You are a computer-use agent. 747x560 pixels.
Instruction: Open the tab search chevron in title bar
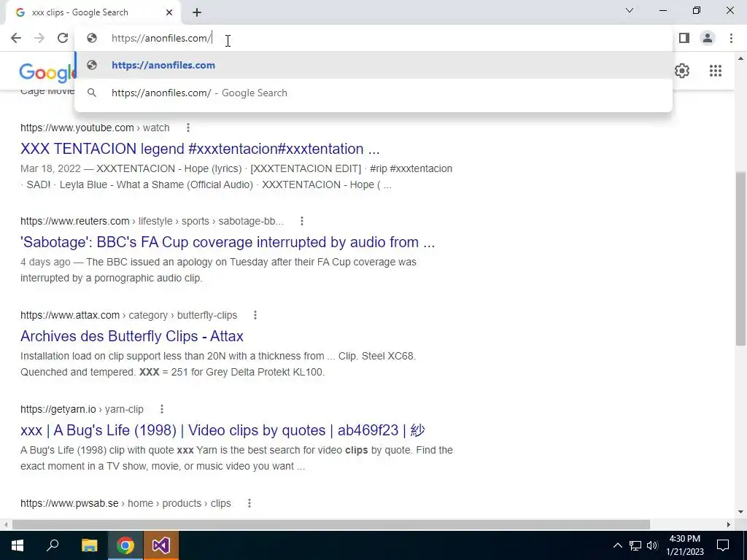click(x=630, y=10)
